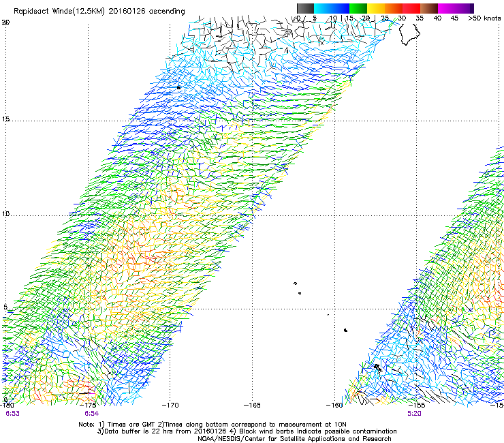The height and width of the screenshot is (443, 504).
Task: Click the "35" value under the color bar
Action: coord(420,18)
